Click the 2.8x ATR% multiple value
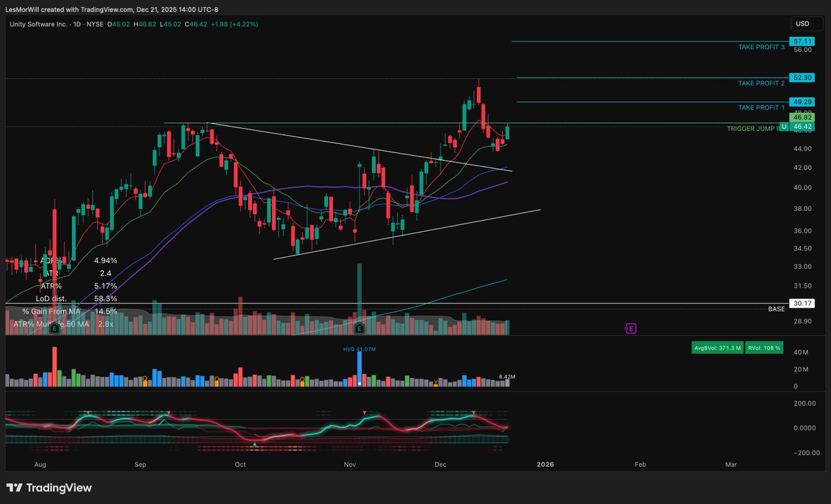This screenshot has height=504, width=831. pyautogui.click(x=105, y=323)
